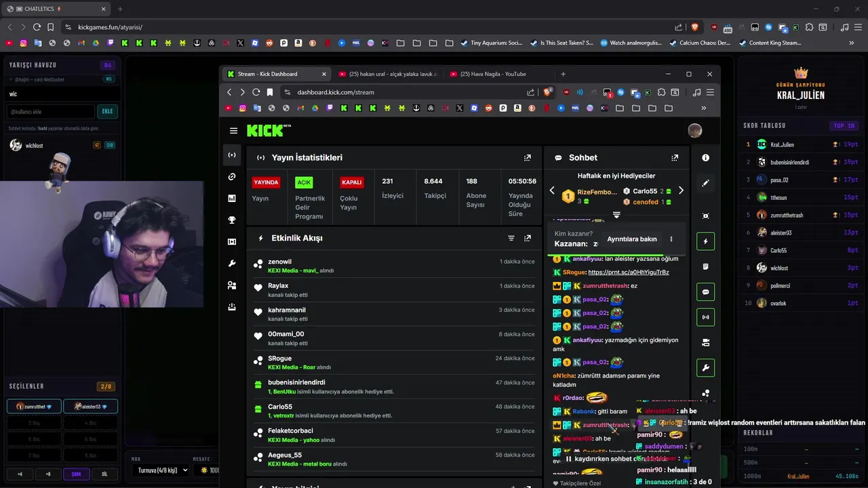Bookmark the dashboard.kick.com page
The width and height of the screenshot is (868, 488).
pyautogui.click(x=270, y=92)
